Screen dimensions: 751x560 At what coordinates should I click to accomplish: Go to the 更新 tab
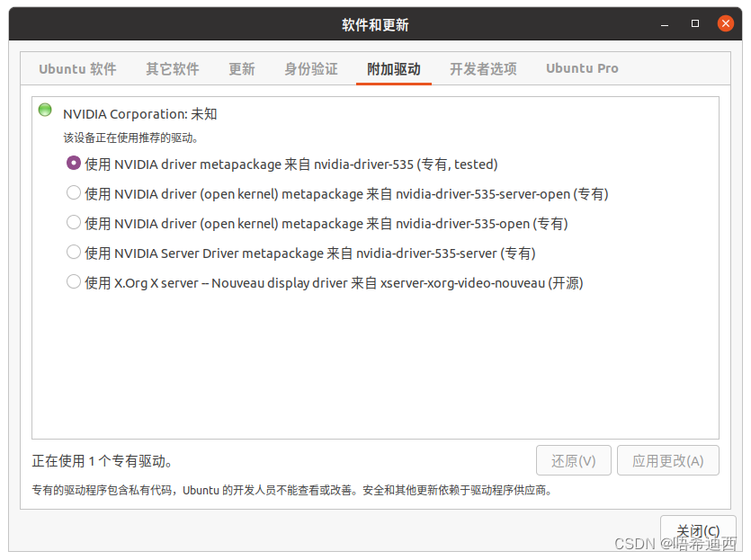[242, 69]
